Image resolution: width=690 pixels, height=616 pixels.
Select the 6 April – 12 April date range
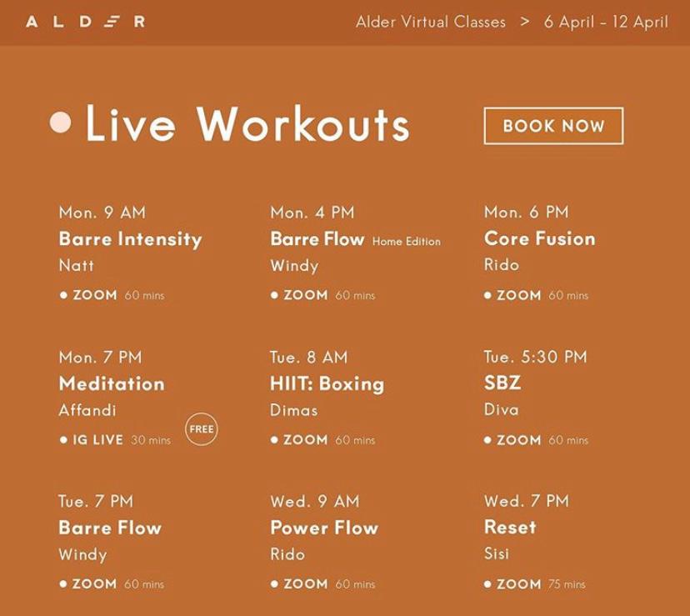coord(606,22)
